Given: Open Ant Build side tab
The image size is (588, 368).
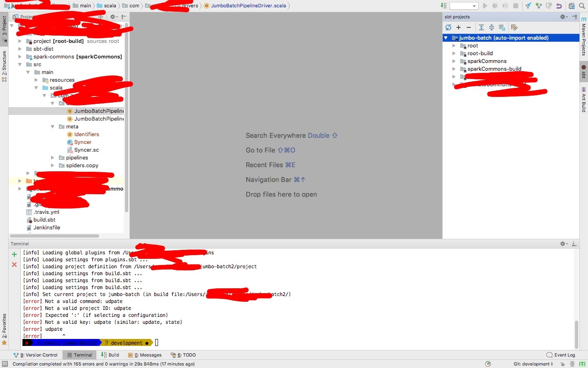Looking at the screenshot, I should [x=584, y=100].
